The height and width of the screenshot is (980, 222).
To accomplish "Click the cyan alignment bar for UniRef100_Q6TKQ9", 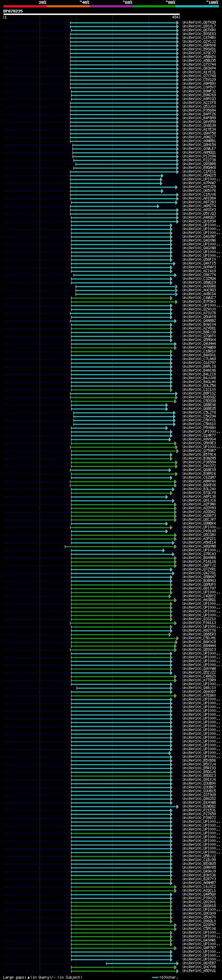I will (125, 23).
